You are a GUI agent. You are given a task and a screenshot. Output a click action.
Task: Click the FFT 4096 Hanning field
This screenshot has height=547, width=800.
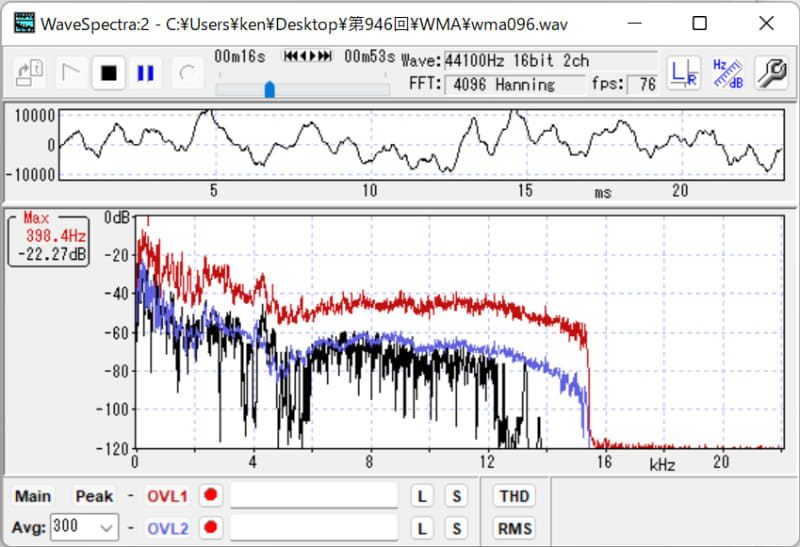(514, 84)
